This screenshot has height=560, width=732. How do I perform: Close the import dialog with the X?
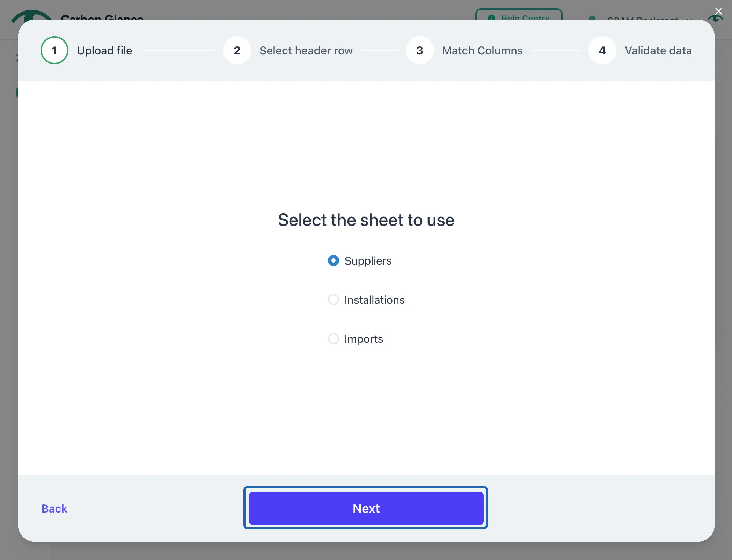coord(719,11)
